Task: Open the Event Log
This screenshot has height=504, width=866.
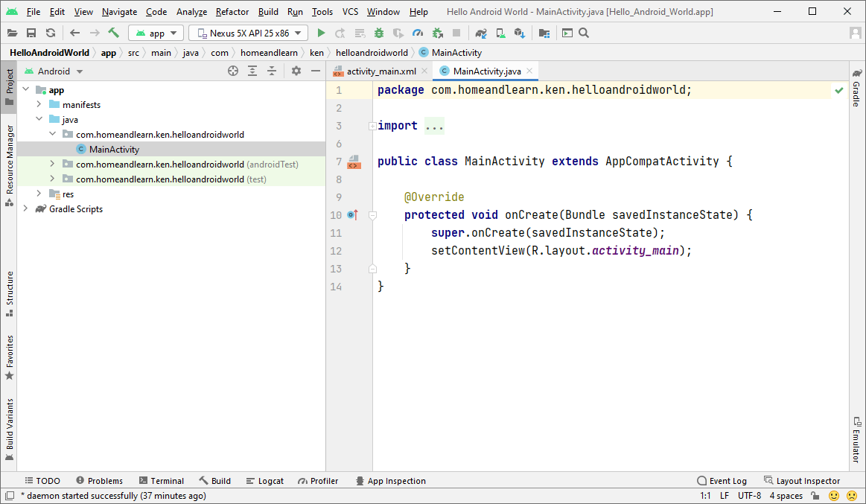Action: 722,481
